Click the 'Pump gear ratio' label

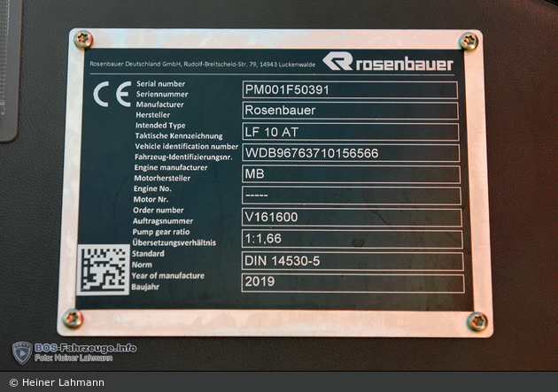[161, 232]
